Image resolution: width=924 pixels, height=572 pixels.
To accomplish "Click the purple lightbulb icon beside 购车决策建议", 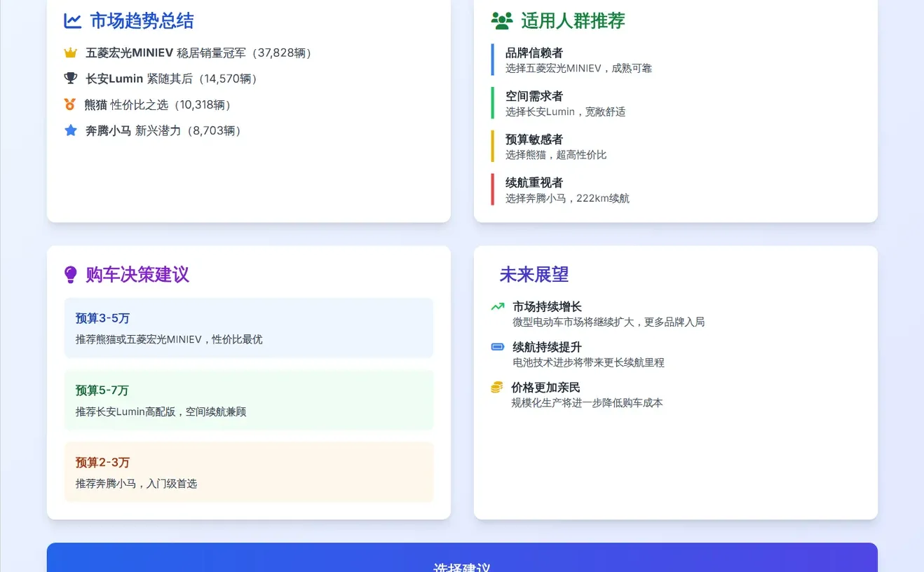I will [69, 274].
